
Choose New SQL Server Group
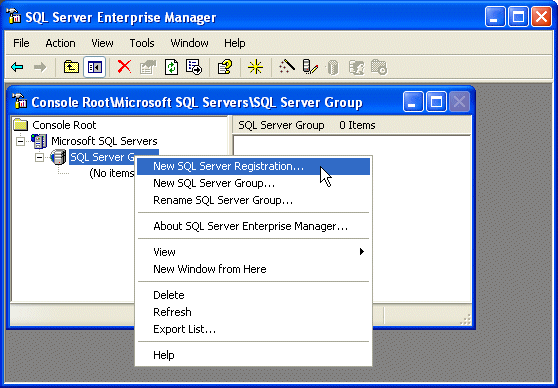tap(253, 183)
